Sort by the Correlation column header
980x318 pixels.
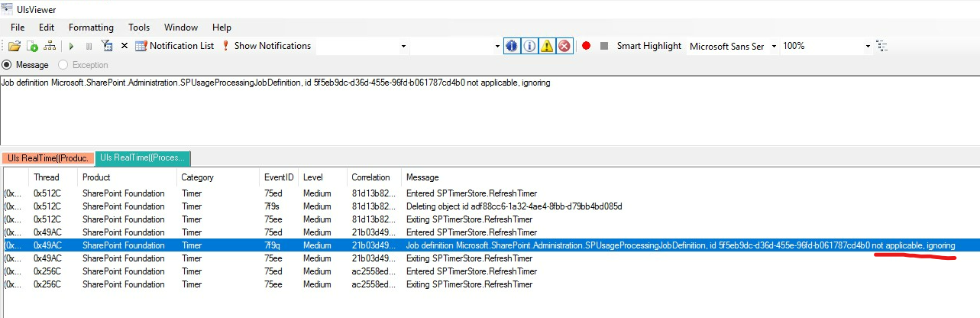(x=370, y=177)
